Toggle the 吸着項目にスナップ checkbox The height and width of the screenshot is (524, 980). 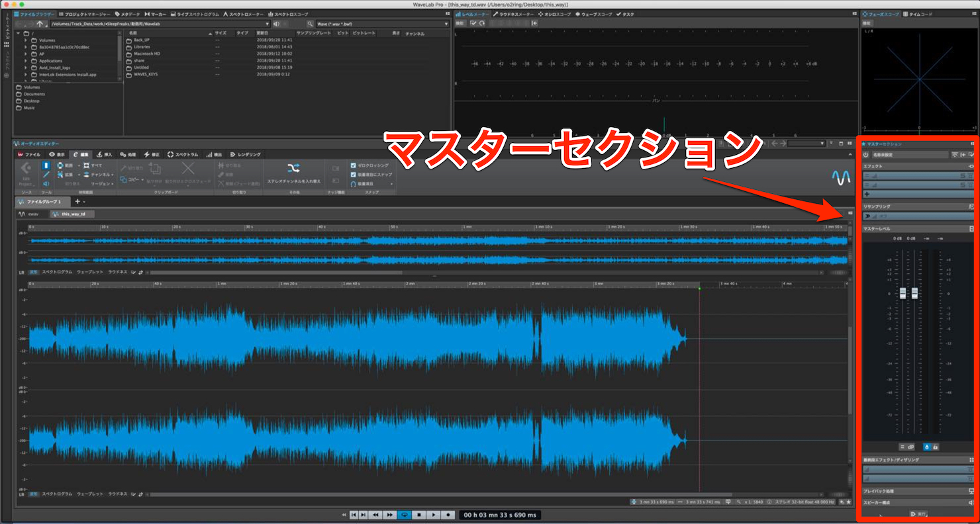(x=354, y=174)
